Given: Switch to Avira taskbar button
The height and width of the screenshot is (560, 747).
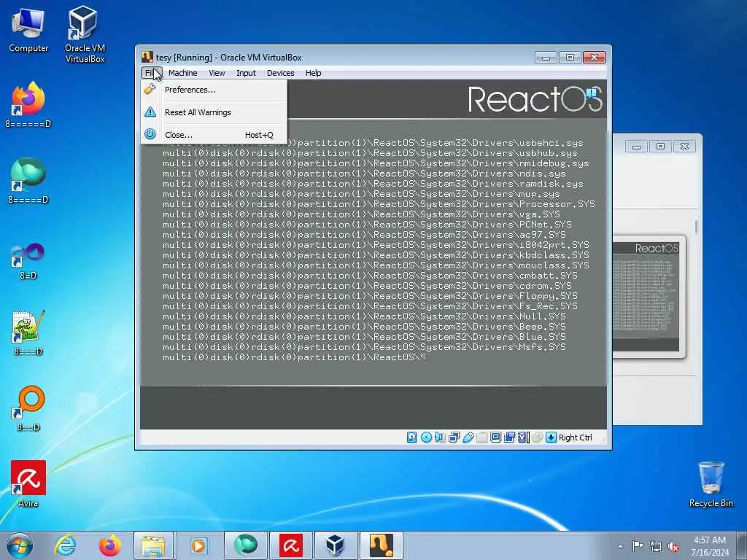Looking at the screenshot, I should coord(291,545).
